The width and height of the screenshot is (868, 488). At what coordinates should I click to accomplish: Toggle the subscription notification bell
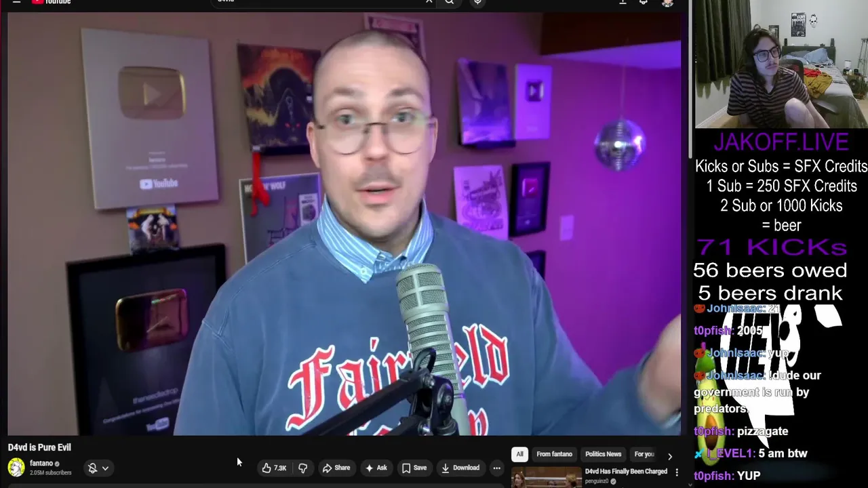pos(93,468)
